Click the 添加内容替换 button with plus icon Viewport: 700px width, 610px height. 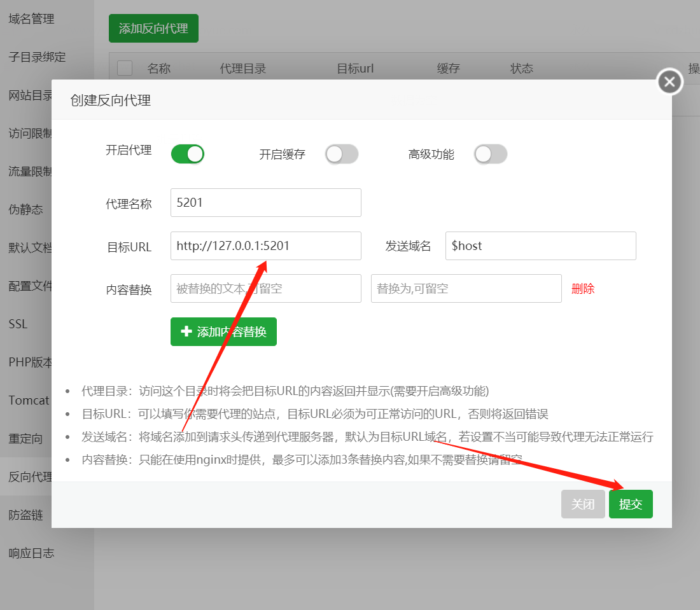223,331
